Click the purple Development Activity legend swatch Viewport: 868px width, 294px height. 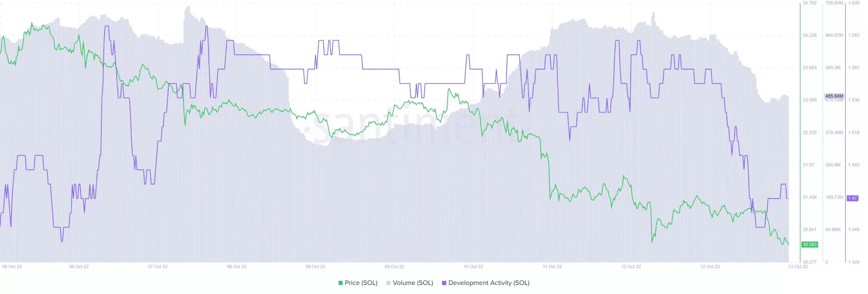[x=444, y=283]
